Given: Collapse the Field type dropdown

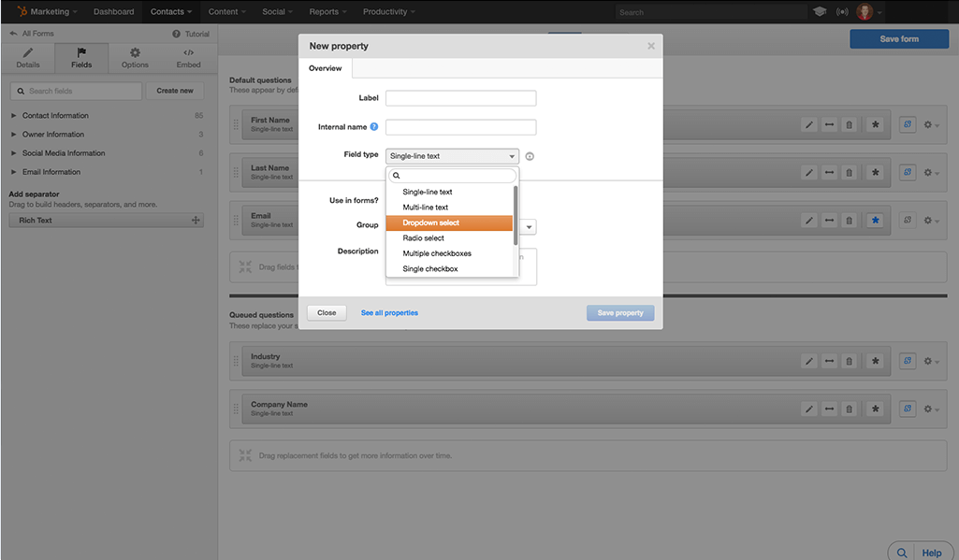Looking at the screenshot, I should [452, 156].
